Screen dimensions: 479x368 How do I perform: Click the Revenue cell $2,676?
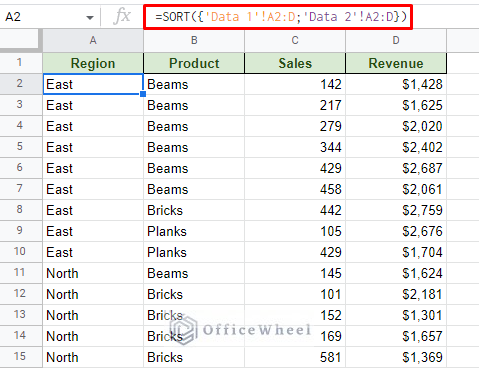pos(396,231)
